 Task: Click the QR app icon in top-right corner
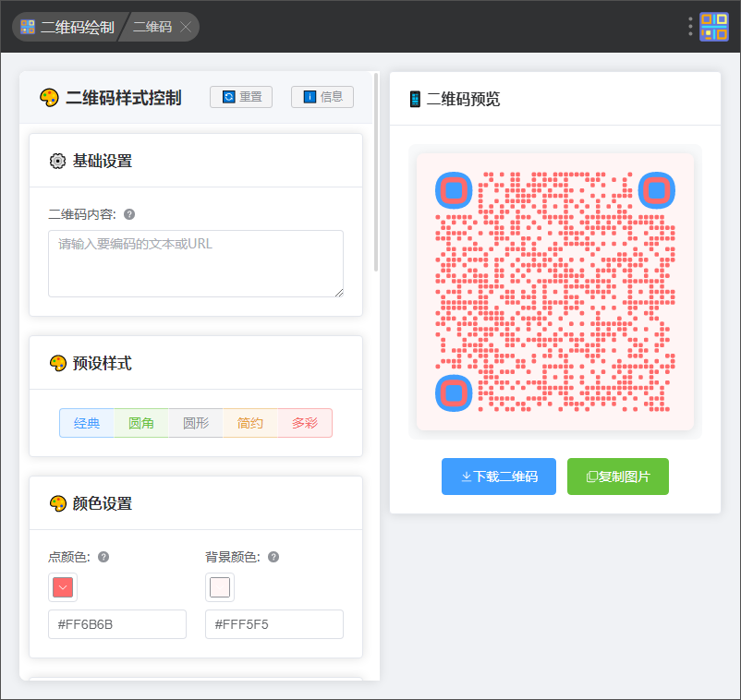pos(714,27)
